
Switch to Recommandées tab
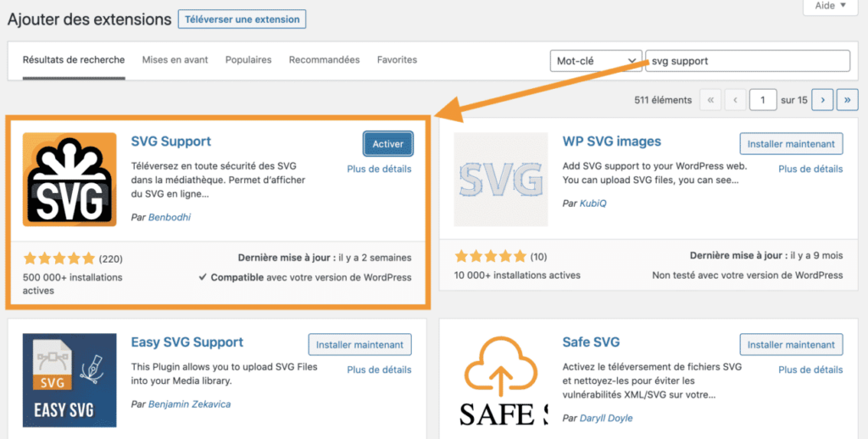click(325, 60)
